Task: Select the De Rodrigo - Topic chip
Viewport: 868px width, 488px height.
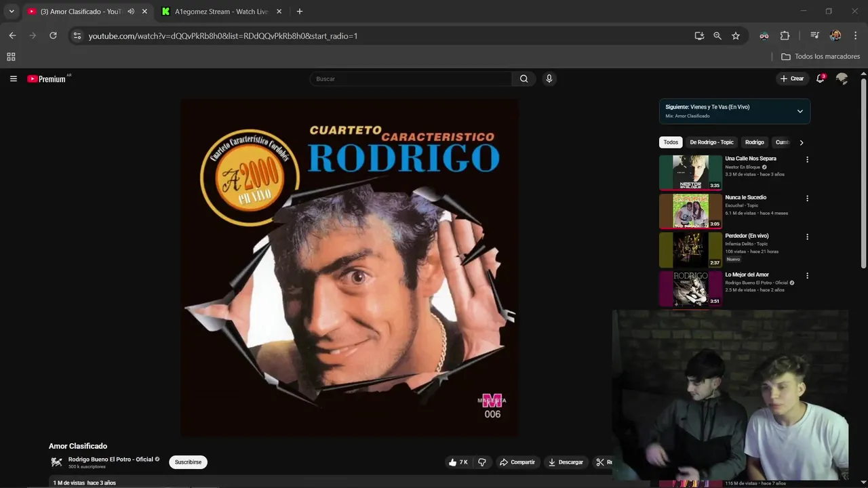Action: coord(711,142)
